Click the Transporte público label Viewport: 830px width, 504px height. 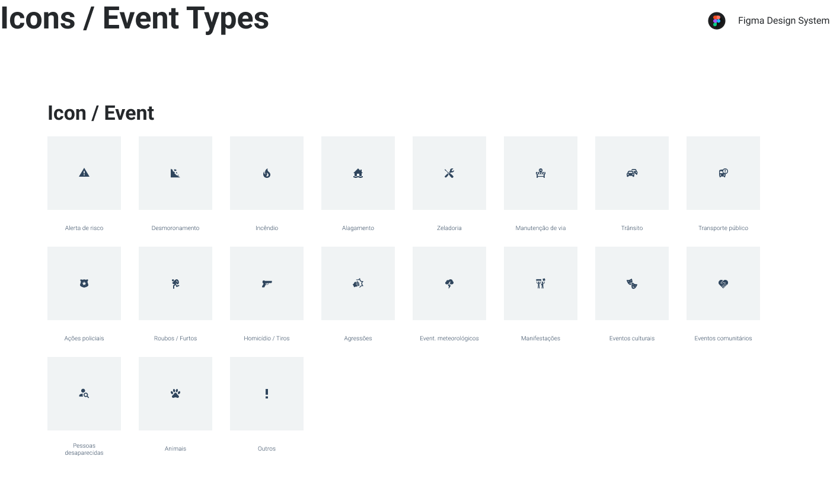tap(723, 228)
